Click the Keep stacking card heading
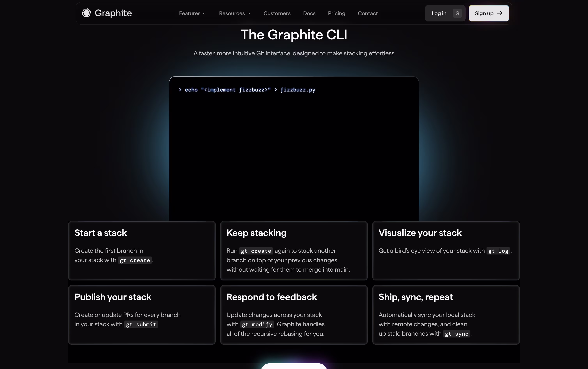588x369 pixels. point(257,233)
